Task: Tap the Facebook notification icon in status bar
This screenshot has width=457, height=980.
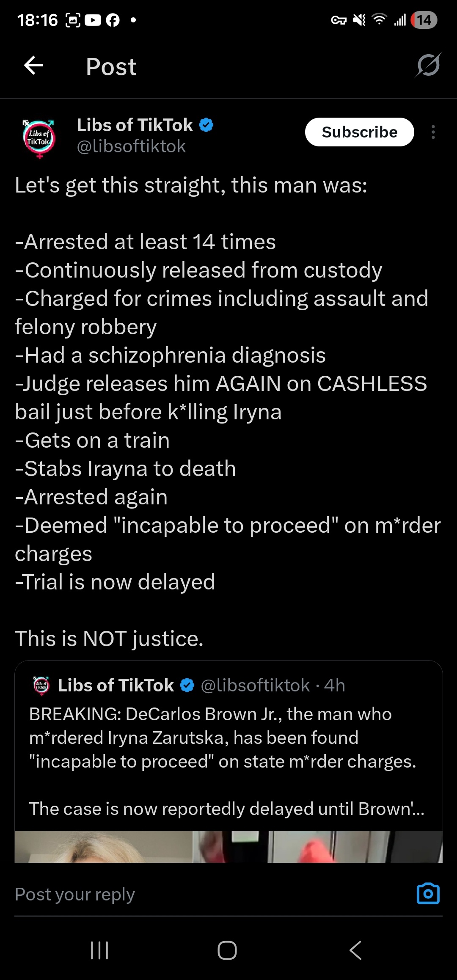Action: coord(113,20)
